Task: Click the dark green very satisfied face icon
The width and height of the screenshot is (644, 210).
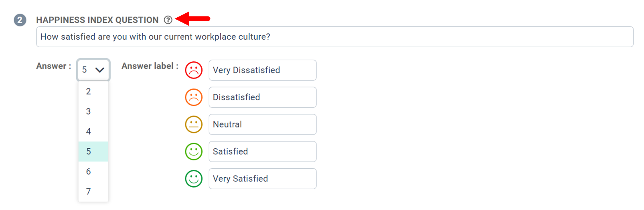Action: tap(194, 179)
